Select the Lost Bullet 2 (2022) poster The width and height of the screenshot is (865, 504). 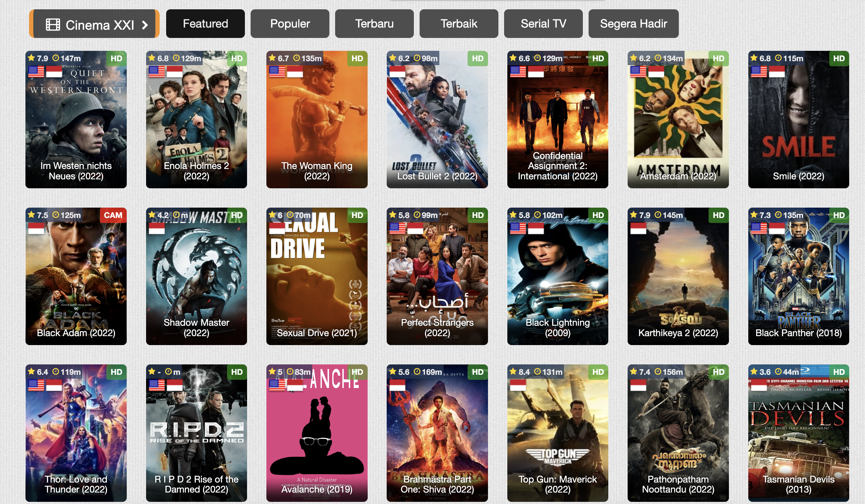click(437, 120)
